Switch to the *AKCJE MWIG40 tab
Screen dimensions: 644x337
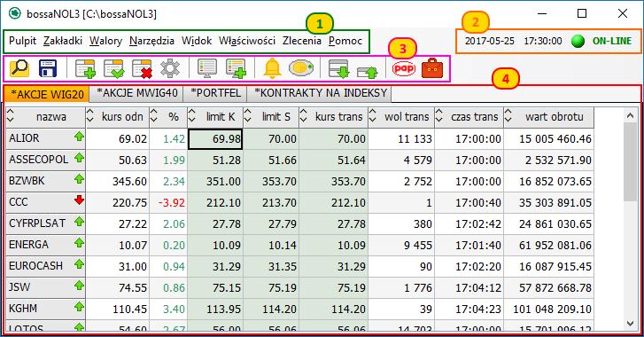pyautogui.click(x=136, y=93)
